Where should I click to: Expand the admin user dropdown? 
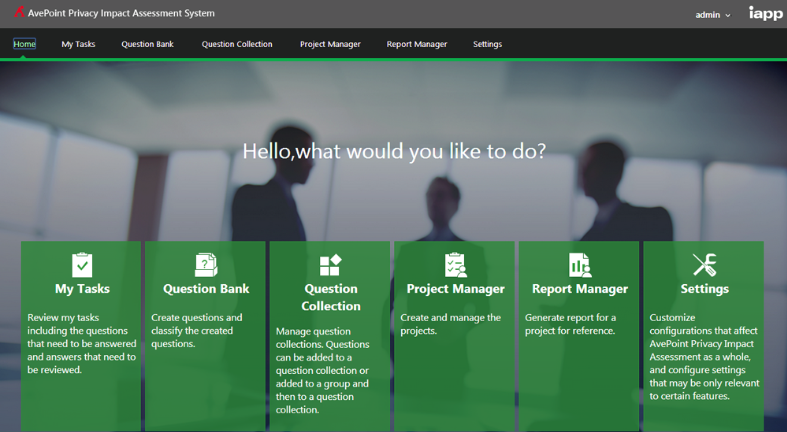(x=713, y=15)
